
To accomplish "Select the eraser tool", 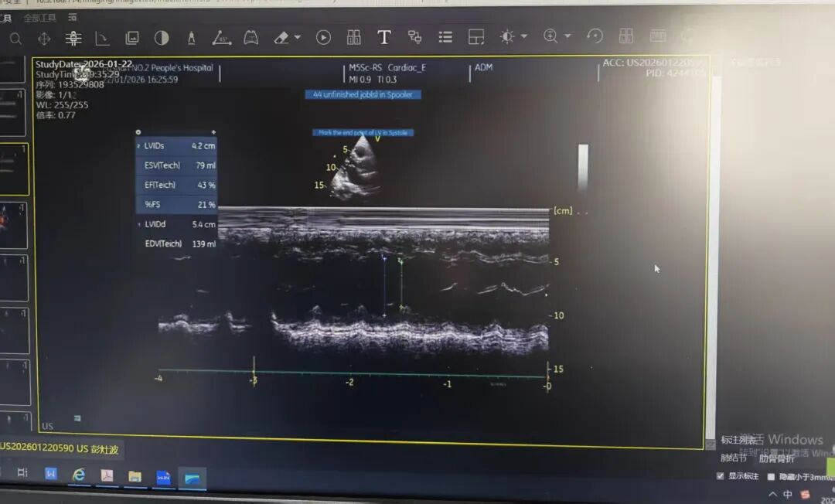I will tap(281, 37).
